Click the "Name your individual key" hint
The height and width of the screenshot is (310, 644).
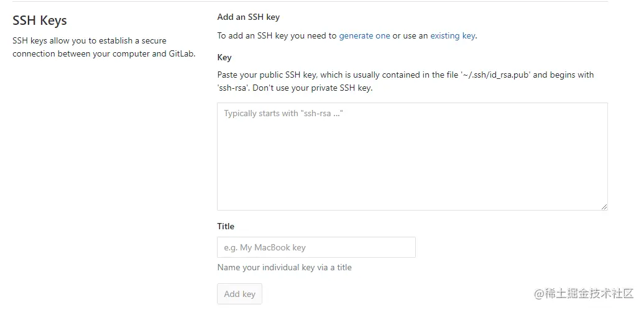[284, 268]
